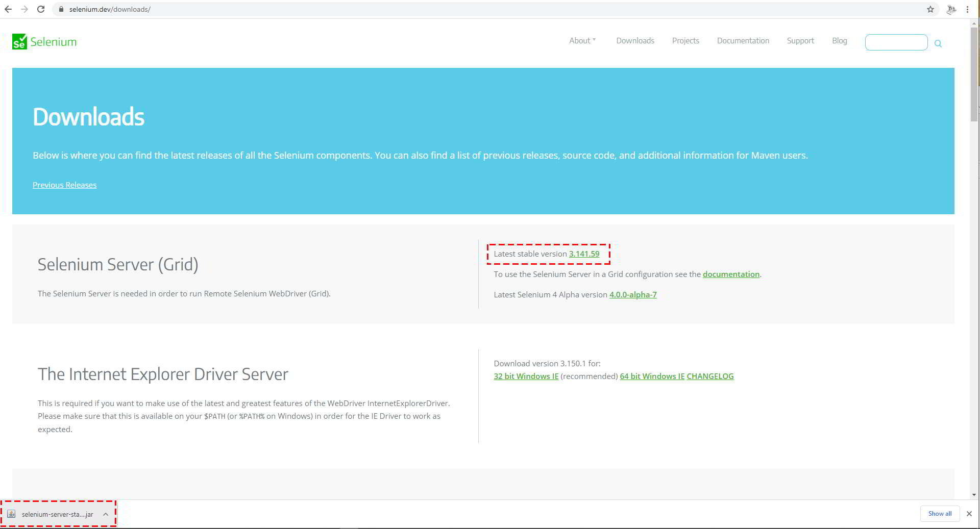The height and width of the screenshot is (529, 980).
Task: Reload the Selenium downloads page
Action: coord(41,9)
